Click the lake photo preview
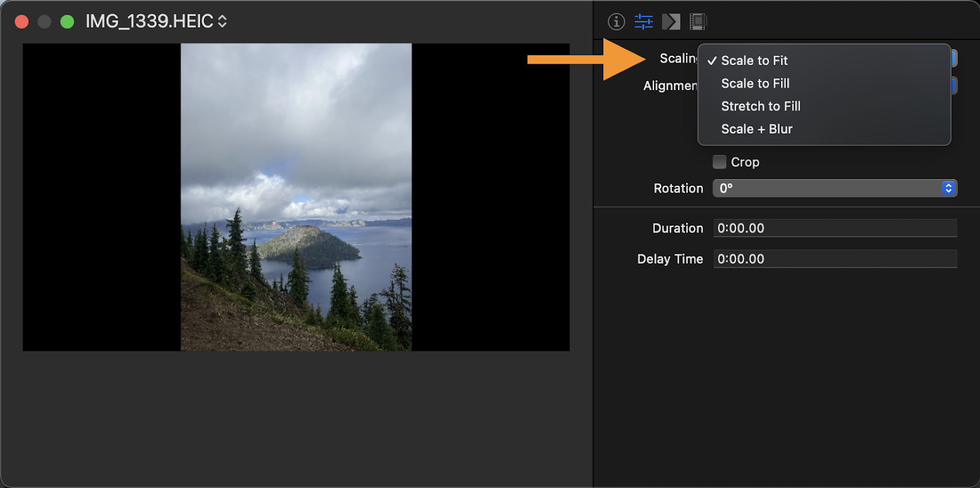 tap(296, 197)
